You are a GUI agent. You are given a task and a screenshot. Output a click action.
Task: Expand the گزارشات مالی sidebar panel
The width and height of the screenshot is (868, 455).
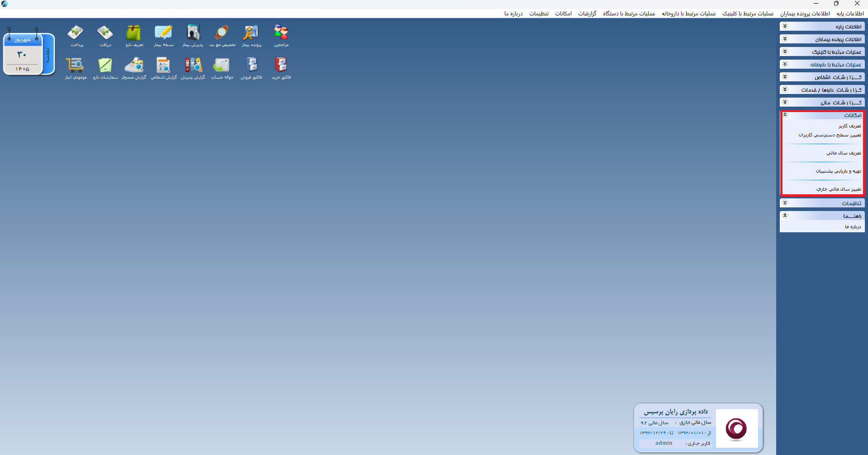[x=822, y=103]
